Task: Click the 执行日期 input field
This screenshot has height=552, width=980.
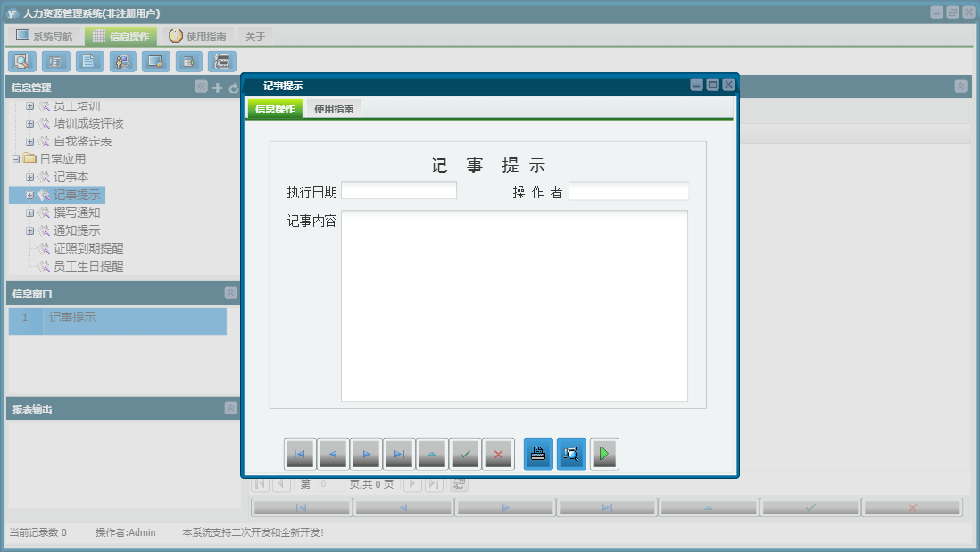Action: pos(399,191)
